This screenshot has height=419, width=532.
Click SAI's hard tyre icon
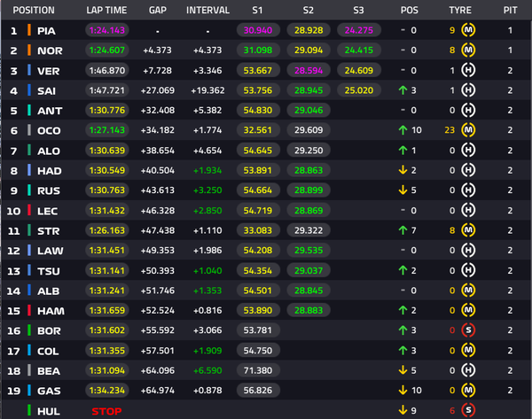[468, 90]
